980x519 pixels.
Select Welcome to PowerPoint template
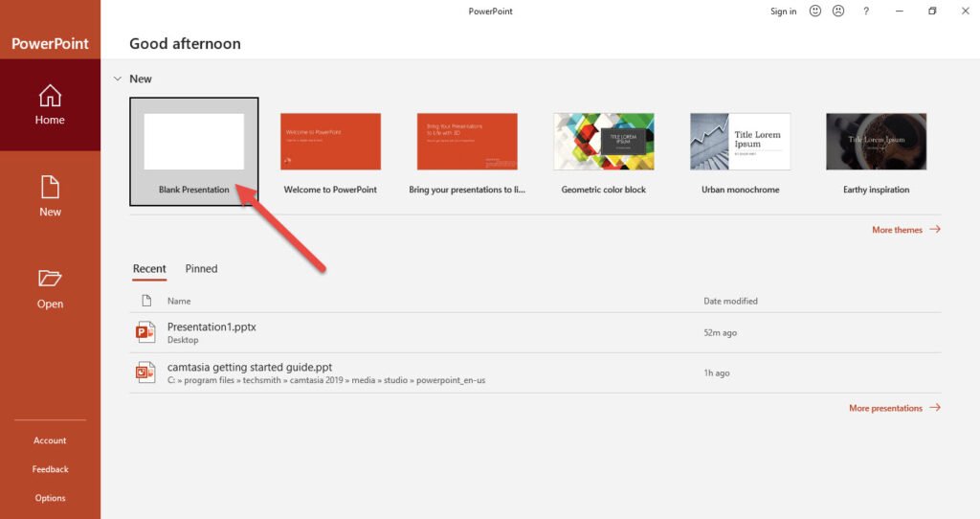[330, 151]
